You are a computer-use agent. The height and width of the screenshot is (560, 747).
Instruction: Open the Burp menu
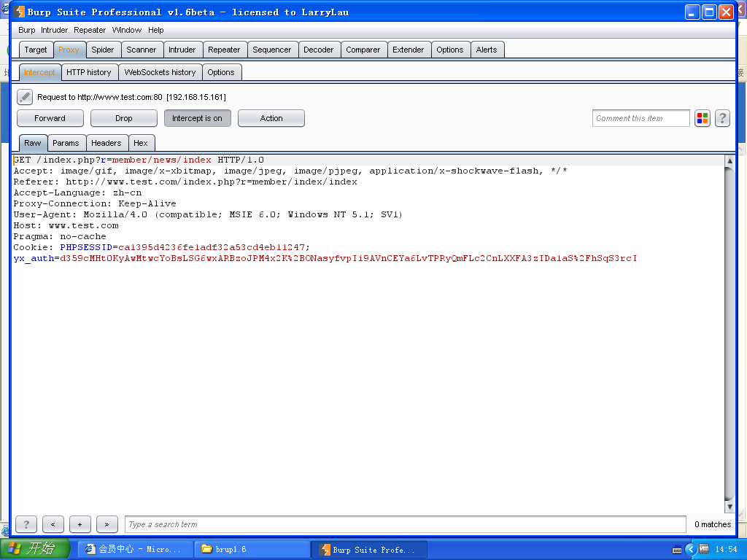(27, 30)
